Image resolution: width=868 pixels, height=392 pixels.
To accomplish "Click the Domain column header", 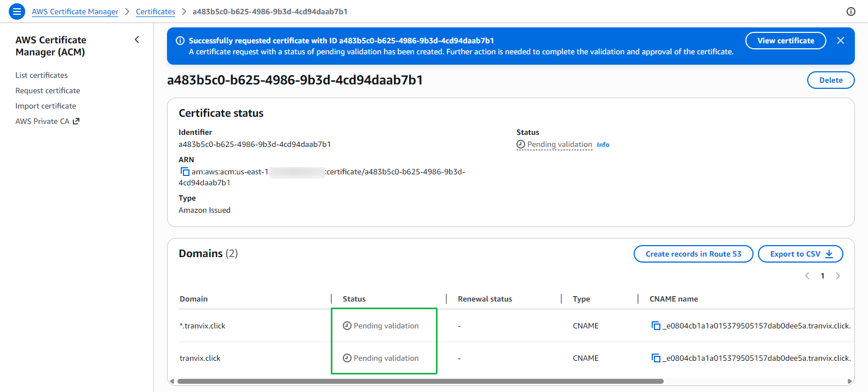I will tap(194, 299).
